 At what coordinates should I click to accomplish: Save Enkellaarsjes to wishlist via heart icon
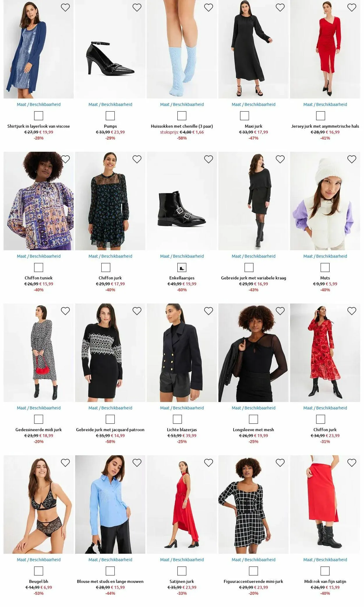pyautogui.click(x=208, y=159)
